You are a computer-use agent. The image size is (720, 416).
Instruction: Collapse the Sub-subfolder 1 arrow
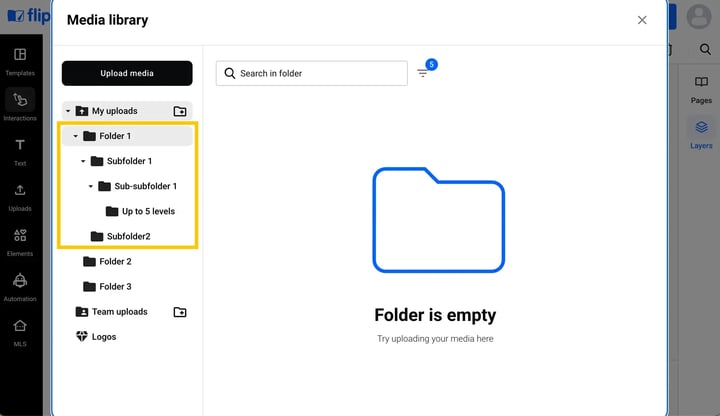[x=90, y=186]
